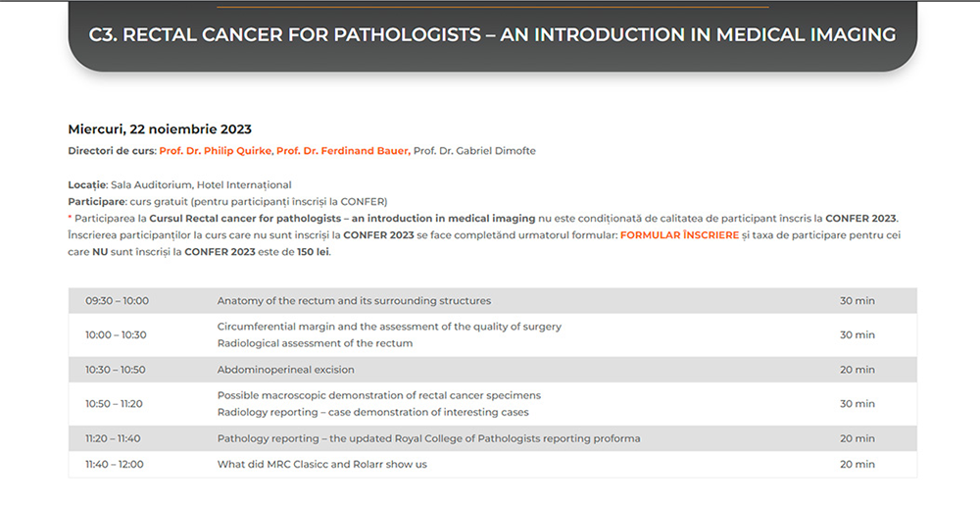This screenshot has height=509, width=980.
Task: Click Possible macroscopic demonstration session line
Action: click(x=378, y=395)
